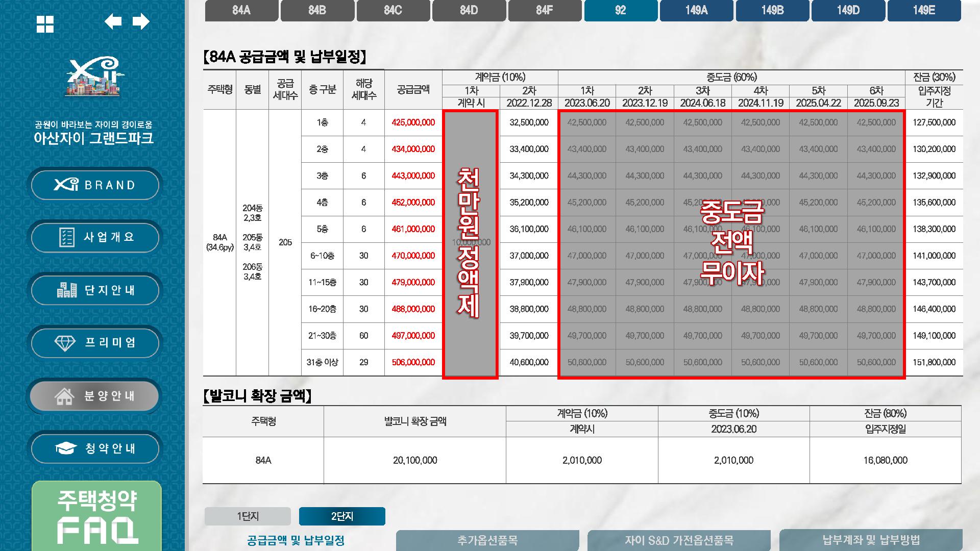Click the 204동 2,3호 building text
Viewport: 980px width, 551px height.
[x=253, y=213]
